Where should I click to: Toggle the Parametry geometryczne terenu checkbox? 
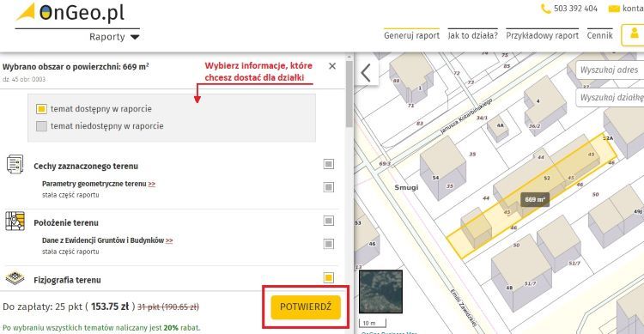tap(329, 187)
